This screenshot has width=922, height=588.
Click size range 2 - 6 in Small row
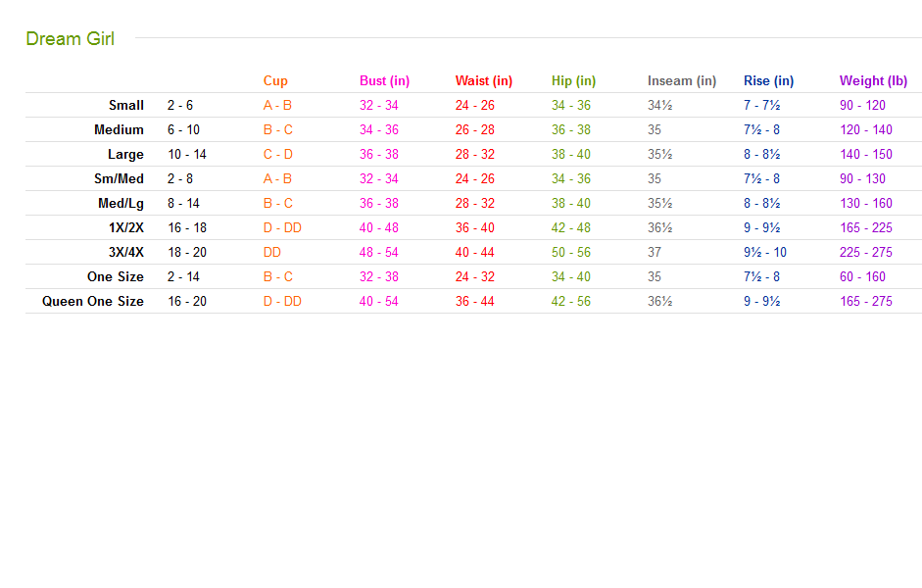tap(180, 105)
